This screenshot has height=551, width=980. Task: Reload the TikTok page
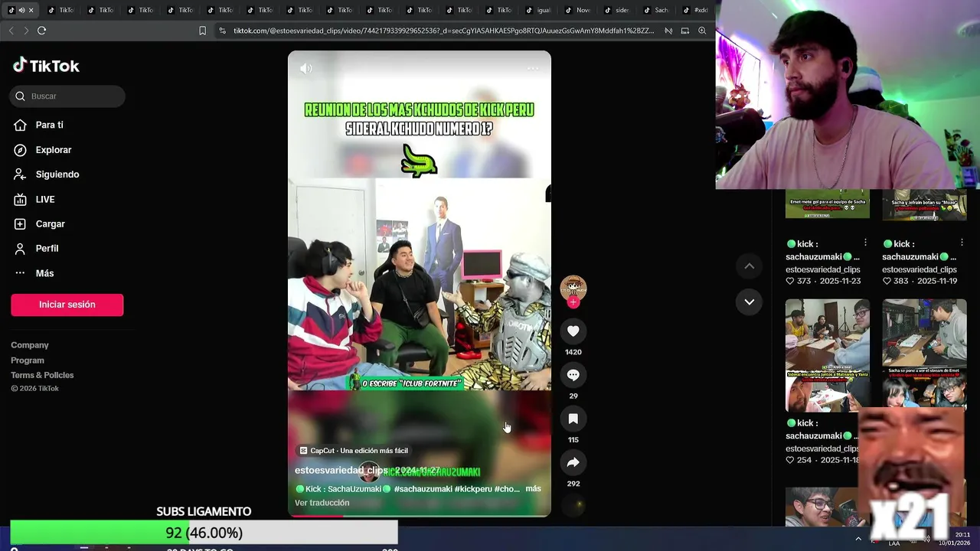[x=41, y=31]
